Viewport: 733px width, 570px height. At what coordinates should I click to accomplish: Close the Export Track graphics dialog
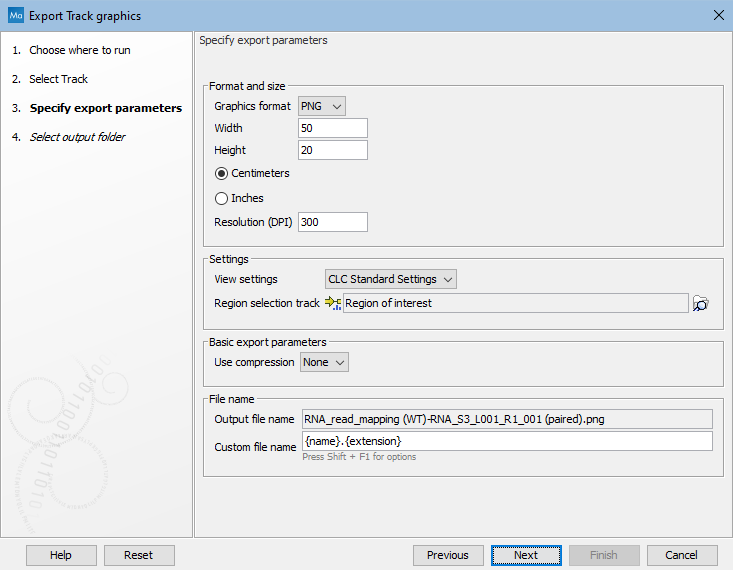click(718, 15)
